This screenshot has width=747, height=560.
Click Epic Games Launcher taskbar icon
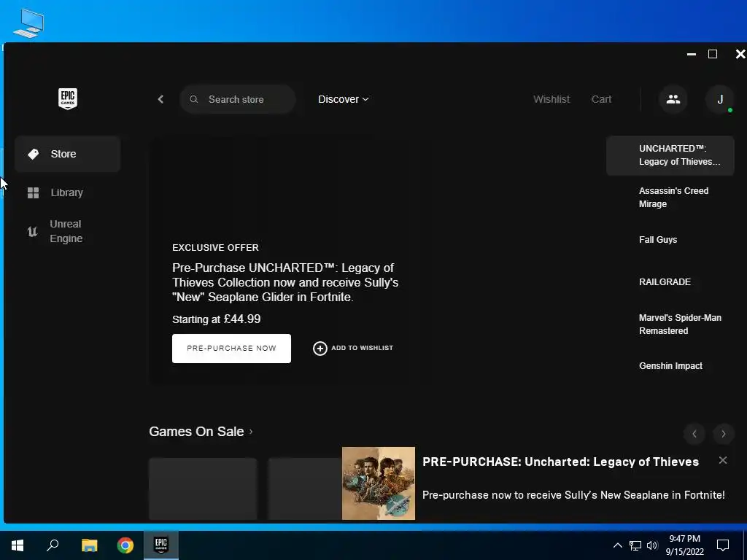tap(161, 545)
